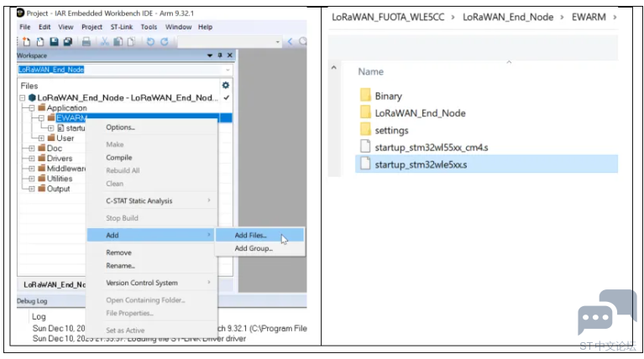Click the Copy toolbar icon

coord(118,41)
